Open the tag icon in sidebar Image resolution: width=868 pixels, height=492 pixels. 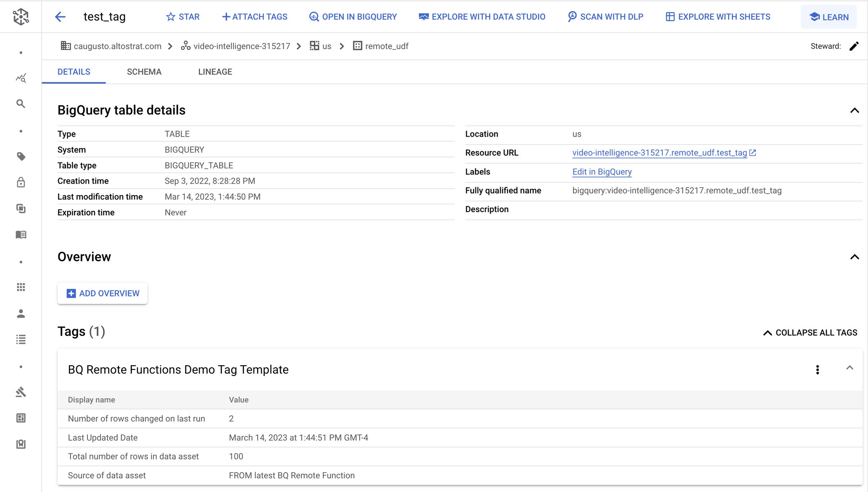21,156
